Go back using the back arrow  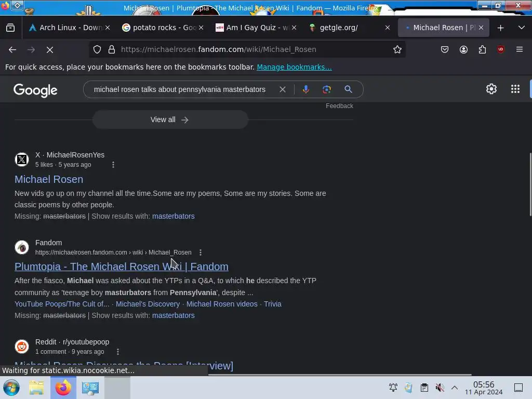click(x=12, y=49)
